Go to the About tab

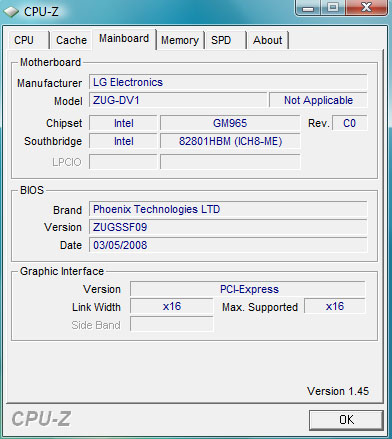pyautogui.click(x=267, y=40)
